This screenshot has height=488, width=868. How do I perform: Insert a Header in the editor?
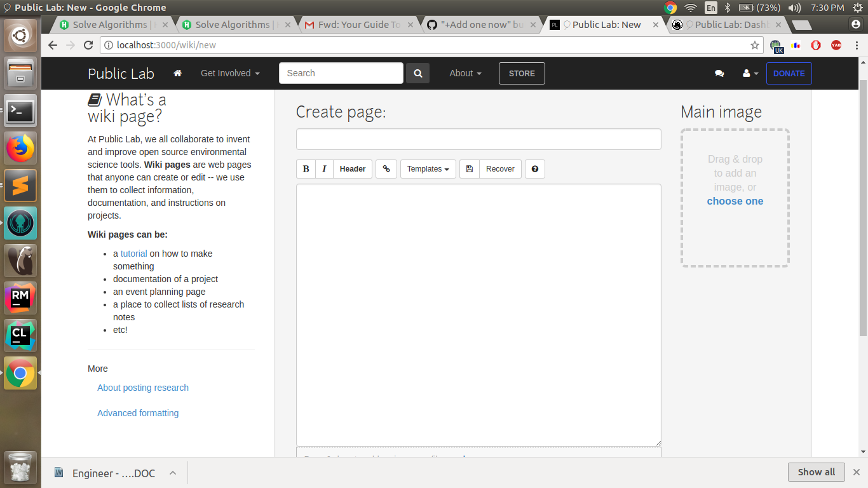pyautogui.click(x=353, y=169)
